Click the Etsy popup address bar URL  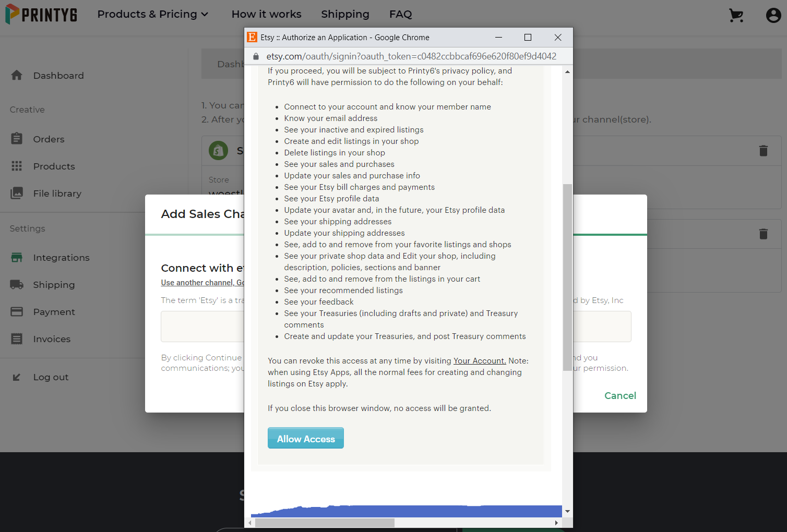pos(411,56)
